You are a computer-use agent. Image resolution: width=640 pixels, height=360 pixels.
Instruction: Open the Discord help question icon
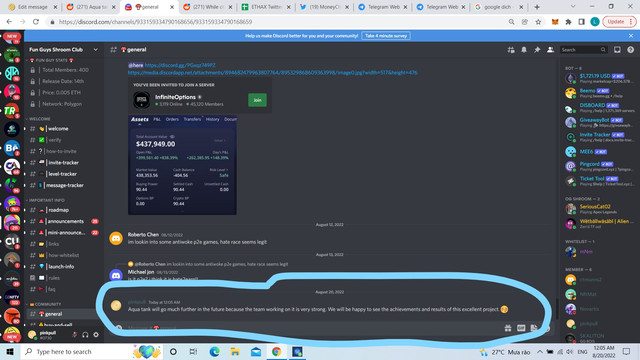[631, 50]
